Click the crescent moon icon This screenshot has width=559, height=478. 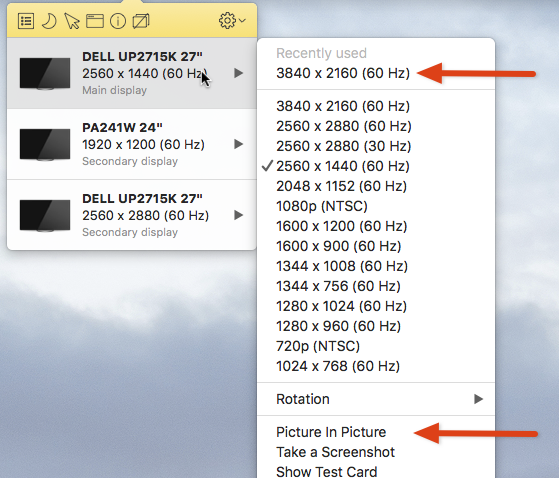pos(49,21)
